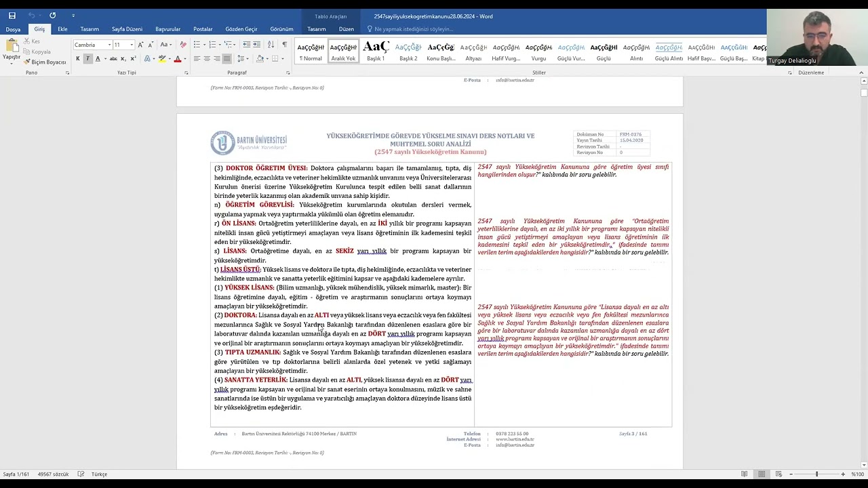The image size is (868, 488).
Task: Switch to Web Layout view in status bar
Action: click(x=779, y=474)
